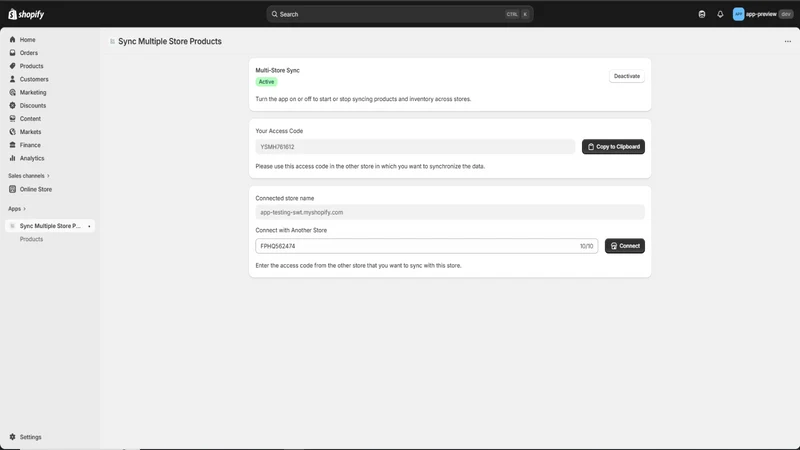The width and height of the screenshot is (800, 450).
Task: Open the Customers person icon
Action: click(x=13, y=79)
